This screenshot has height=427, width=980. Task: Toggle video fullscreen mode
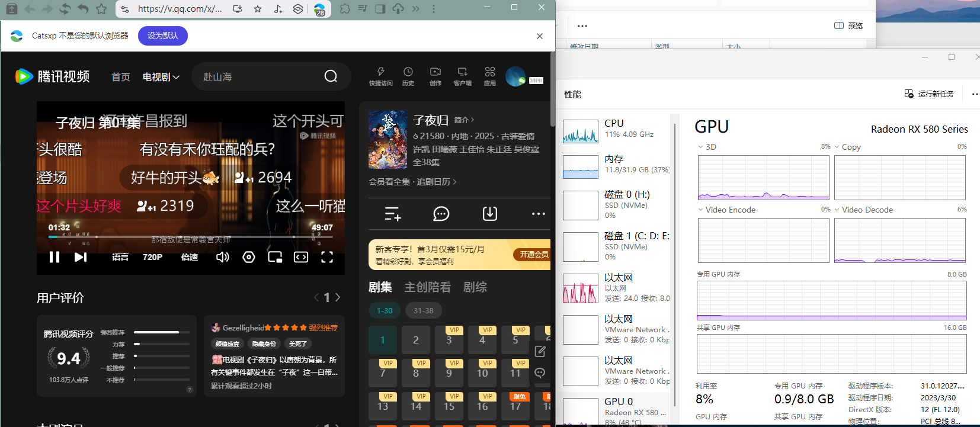click(327, 257)
